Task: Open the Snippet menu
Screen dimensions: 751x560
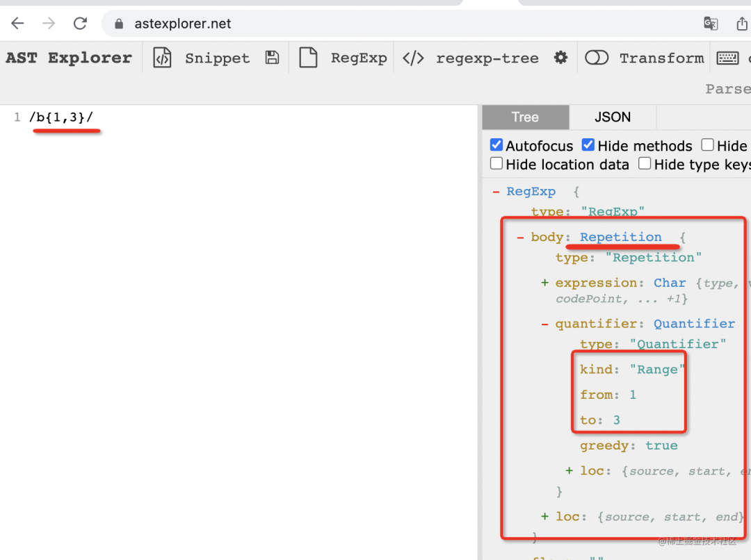Action: pyautogui.click(x=218, y=58)
